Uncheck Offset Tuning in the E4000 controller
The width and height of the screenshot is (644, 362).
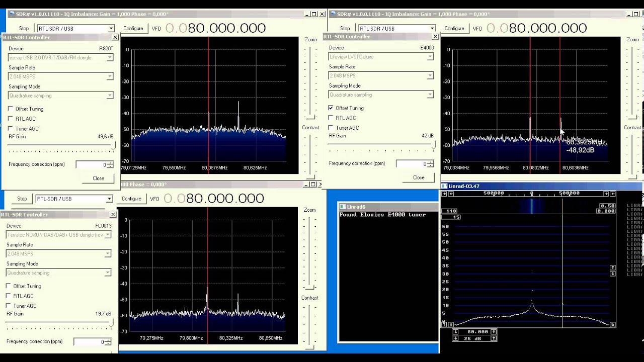(x=331, y=108)
